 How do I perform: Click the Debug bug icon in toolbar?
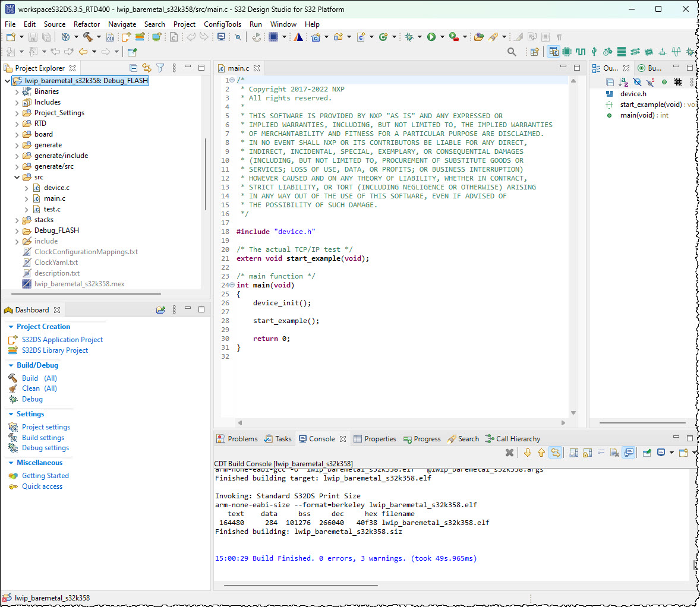pyautogui.click(x=409, y=37)
